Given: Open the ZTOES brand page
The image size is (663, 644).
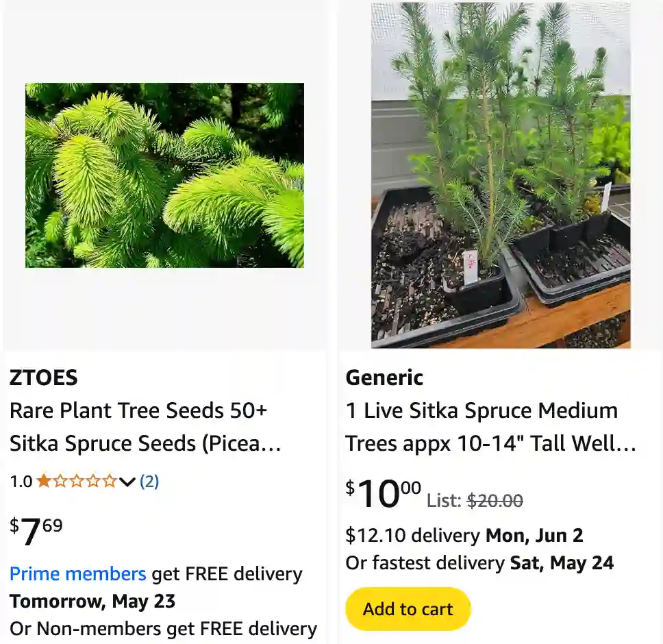Looking at the screenshot, I should 43,377.
